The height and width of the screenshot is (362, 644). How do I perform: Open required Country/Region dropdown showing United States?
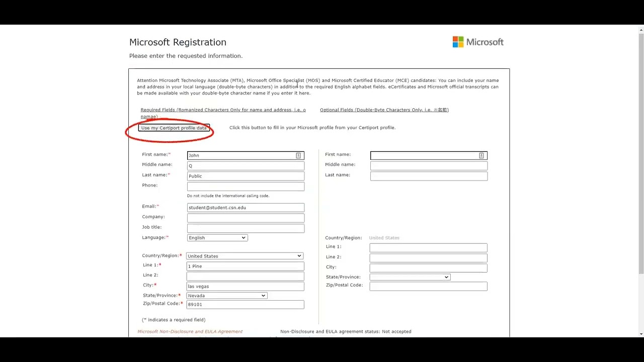coord(245,256)
